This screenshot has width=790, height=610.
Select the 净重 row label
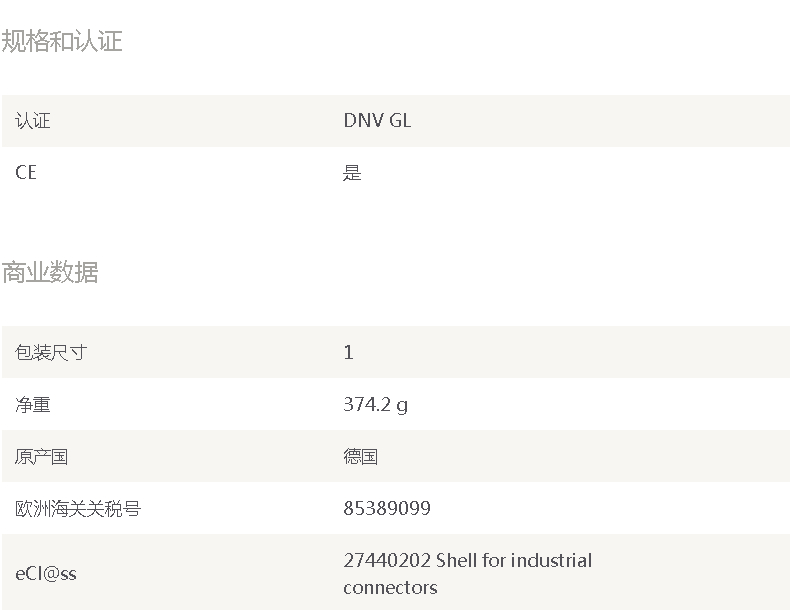pos(32,405)
